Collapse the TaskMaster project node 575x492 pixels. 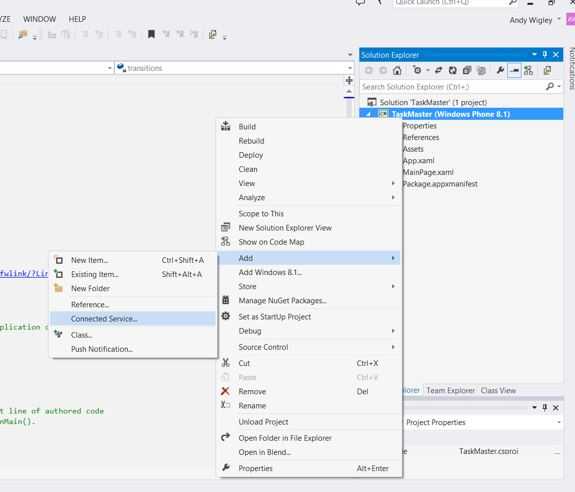(368, 114)
